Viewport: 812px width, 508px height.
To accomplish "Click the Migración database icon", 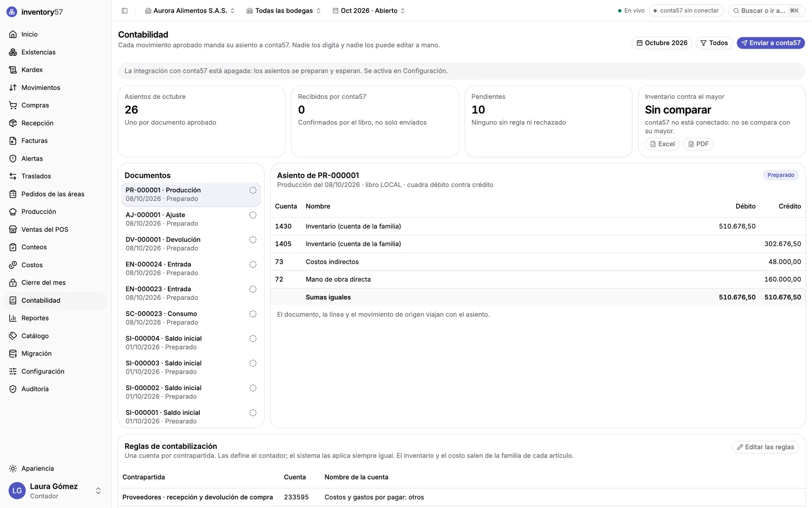I will (13, 354).
